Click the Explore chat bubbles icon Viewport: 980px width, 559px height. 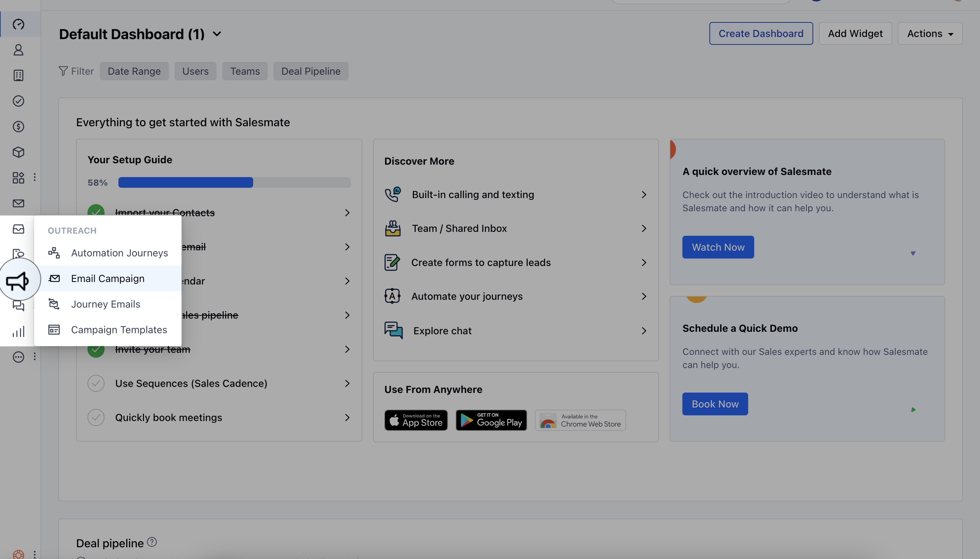(394, 330)
